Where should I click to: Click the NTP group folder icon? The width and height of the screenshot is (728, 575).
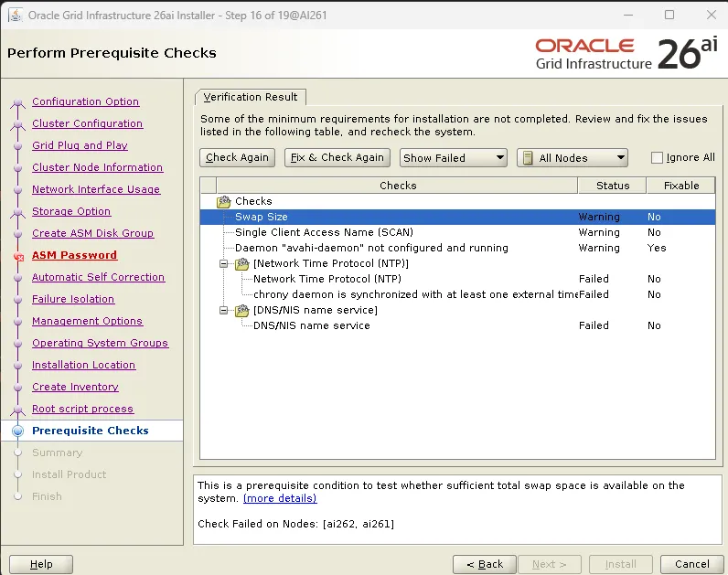point(241,263)
